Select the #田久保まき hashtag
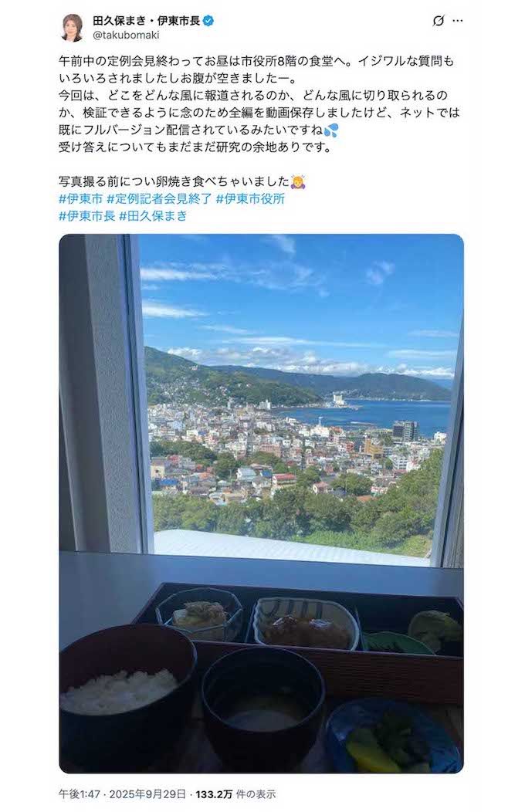 pos(153,215)
